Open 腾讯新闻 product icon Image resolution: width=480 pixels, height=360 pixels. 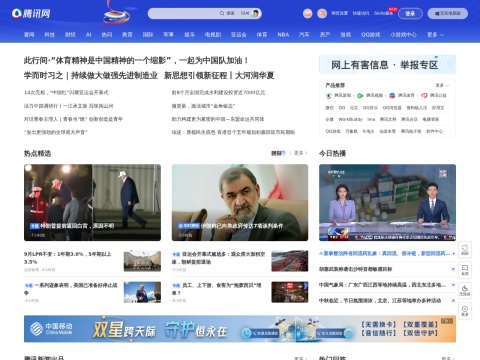coord(329,95)
